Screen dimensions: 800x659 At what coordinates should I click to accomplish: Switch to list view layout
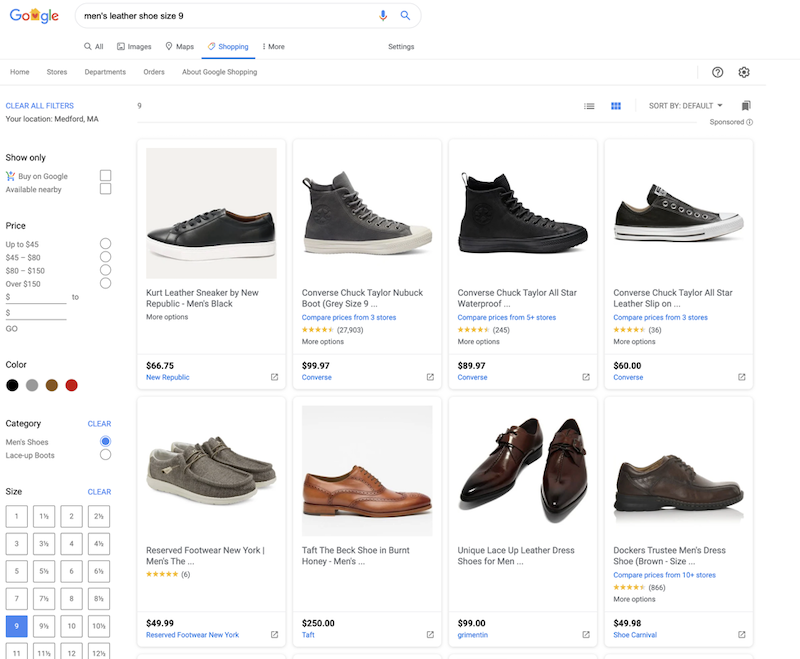coord(590,106)
